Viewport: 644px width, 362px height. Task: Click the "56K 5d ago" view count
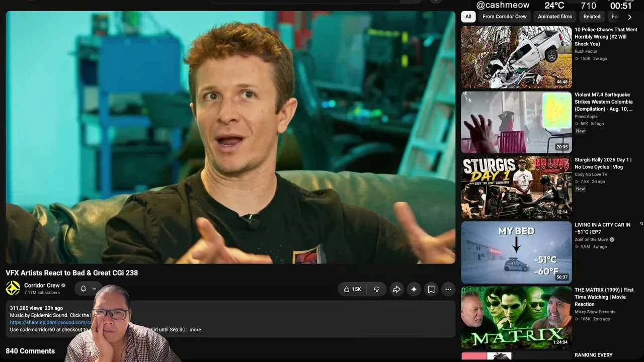pos(590,124)
